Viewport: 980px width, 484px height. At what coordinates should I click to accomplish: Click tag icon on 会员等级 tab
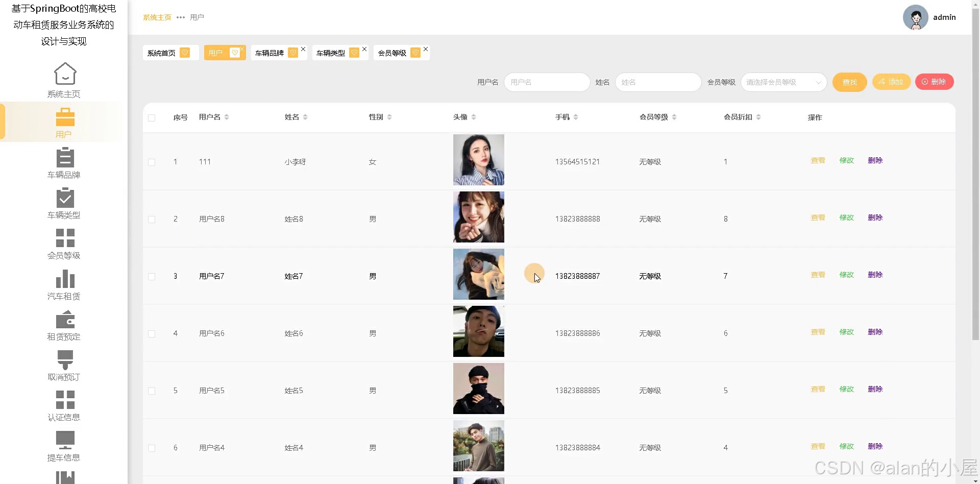click(x=415, y=53)
